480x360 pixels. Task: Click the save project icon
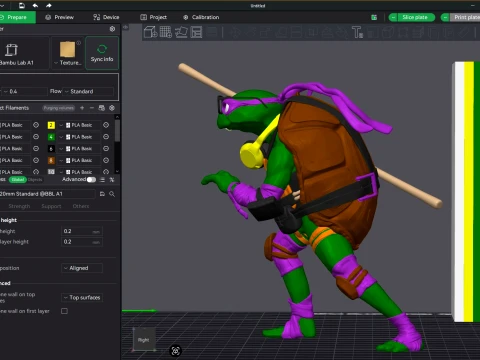(x=22, y=5)
